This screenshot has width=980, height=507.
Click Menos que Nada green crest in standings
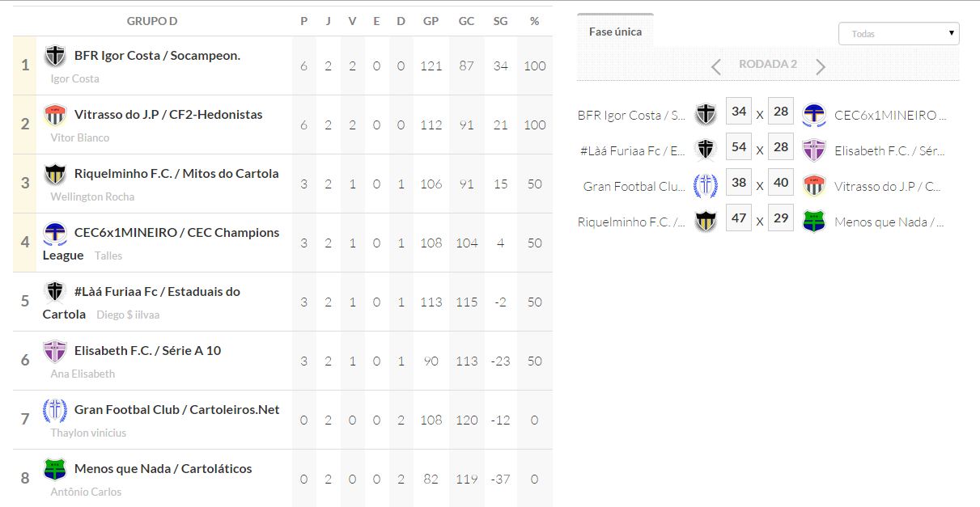tap(55, 470)
